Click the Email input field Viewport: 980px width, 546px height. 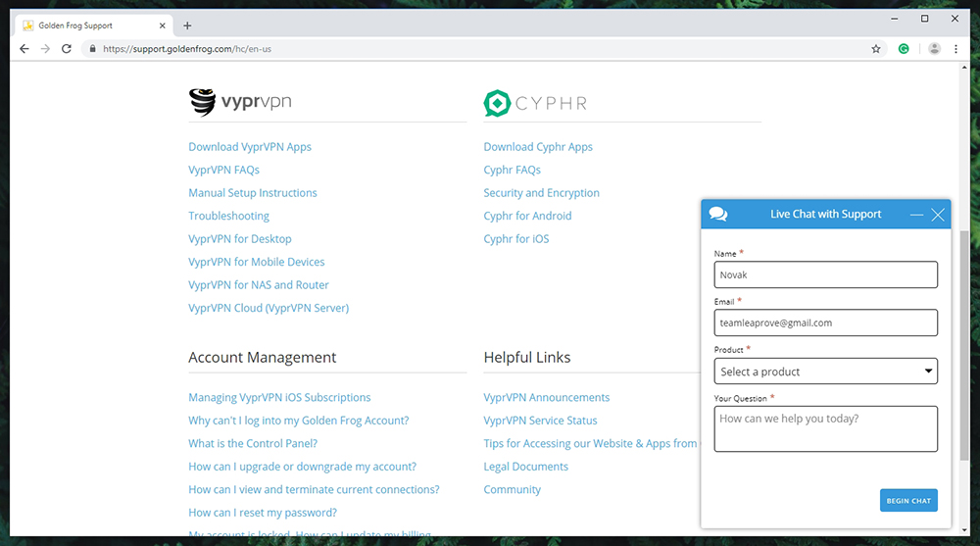(x=825, y=323)
